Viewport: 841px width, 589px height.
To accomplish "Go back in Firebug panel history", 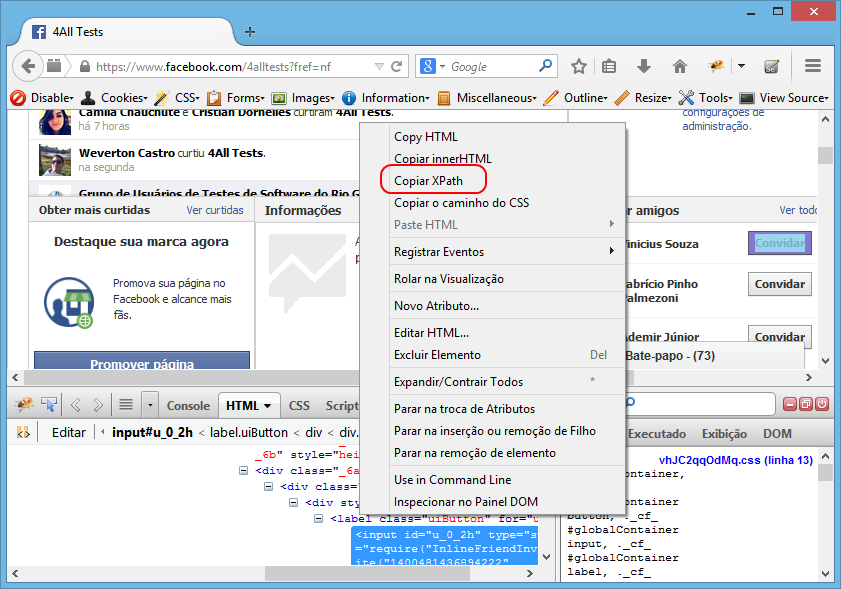I will pyautogui.click(x=76, y=405).
